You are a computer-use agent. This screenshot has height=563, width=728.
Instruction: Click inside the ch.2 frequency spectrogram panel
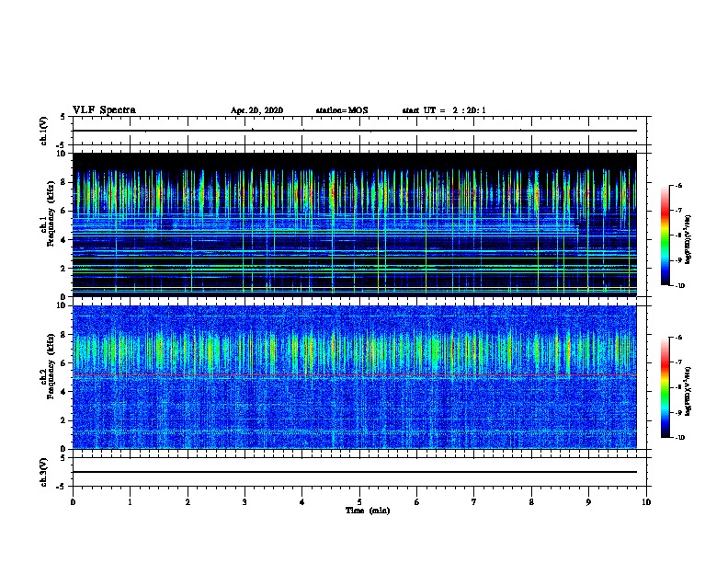355,377
